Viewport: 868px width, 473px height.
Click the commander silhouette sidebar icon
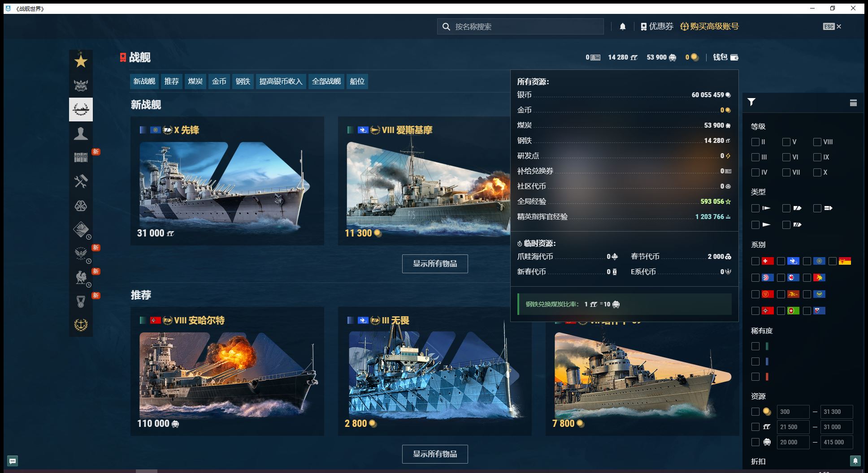(x=81, y=133)
